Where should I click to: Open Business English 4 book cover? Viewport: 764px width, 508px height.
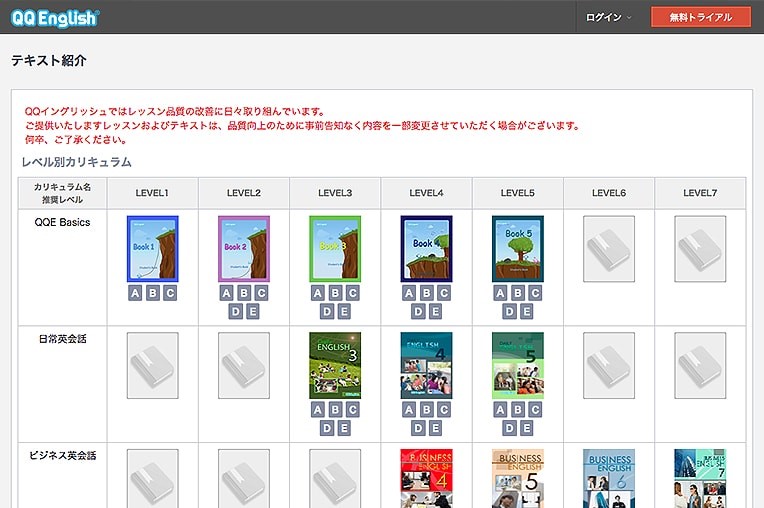[x=426, y=479]
